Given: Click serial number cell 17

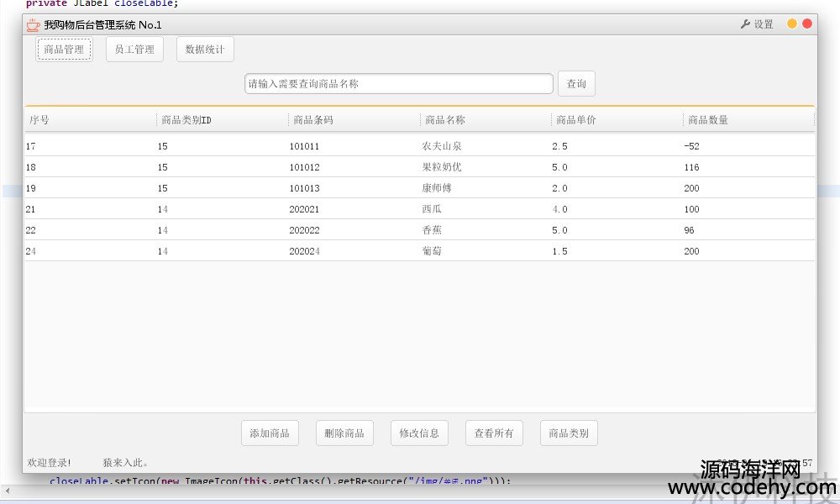Looking at the screenshot, I should (30, 146).
